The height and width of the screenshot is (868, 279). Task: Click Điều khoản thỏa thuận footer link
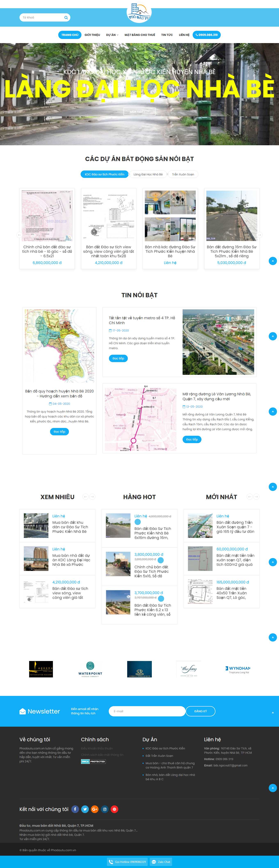97,748
